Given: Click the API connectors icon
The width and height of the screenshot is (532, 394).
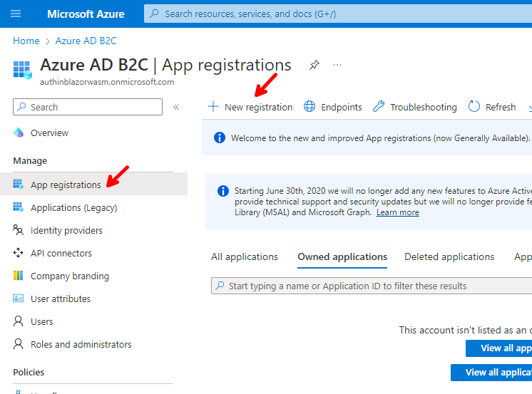Looking at the screenshot, I should [18, 253].
